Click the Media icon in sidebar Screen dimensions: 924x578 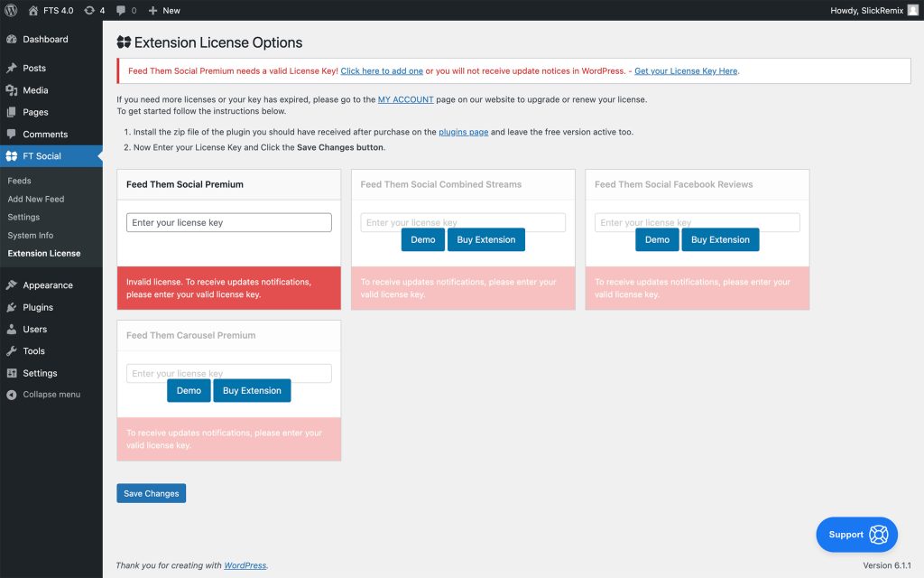pos(11,90)
